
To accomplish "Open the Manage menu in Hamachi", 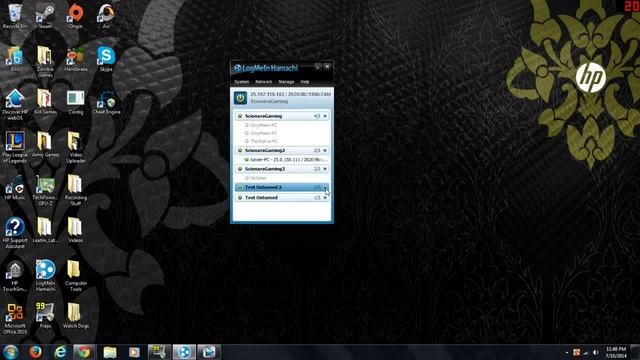I will [286, 82].
